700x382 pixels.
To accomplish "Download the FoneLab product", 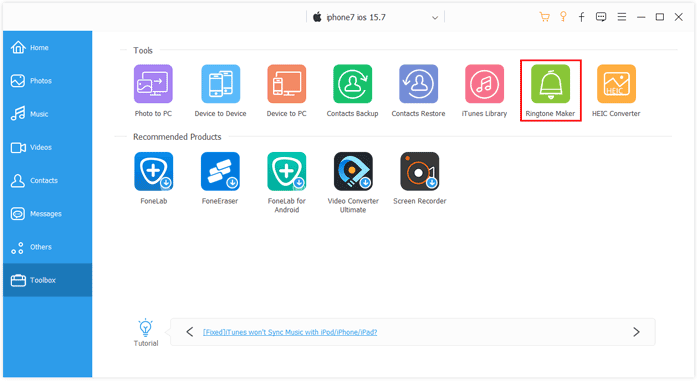I will tap(154, 172).
